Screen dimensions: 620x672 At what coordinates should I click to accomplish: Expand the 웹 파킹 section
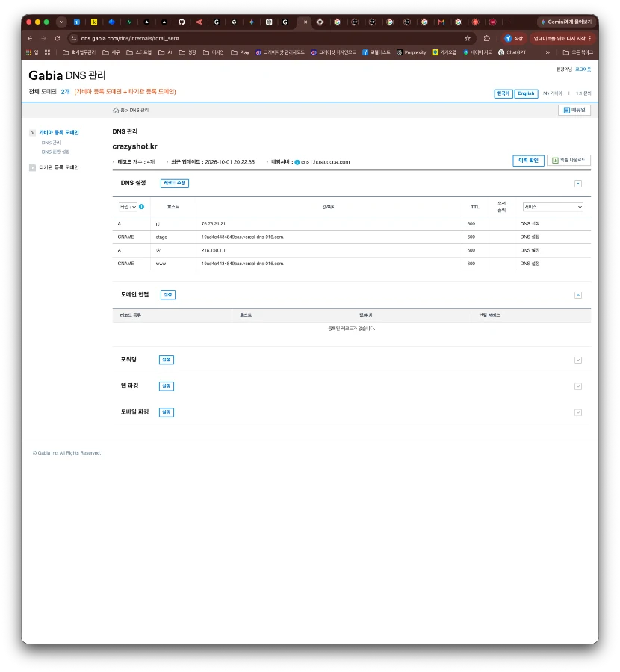click(578, 386)
